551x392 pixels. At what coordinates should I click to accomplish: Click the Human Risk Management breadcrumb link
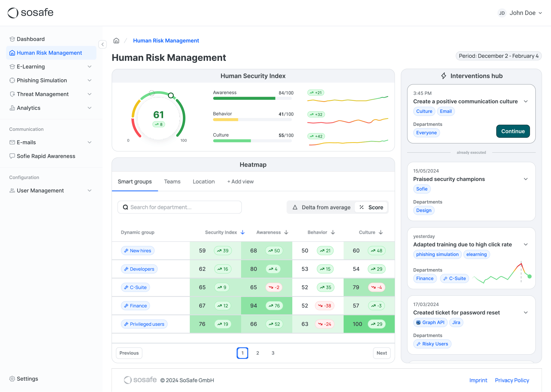point(166,41)
